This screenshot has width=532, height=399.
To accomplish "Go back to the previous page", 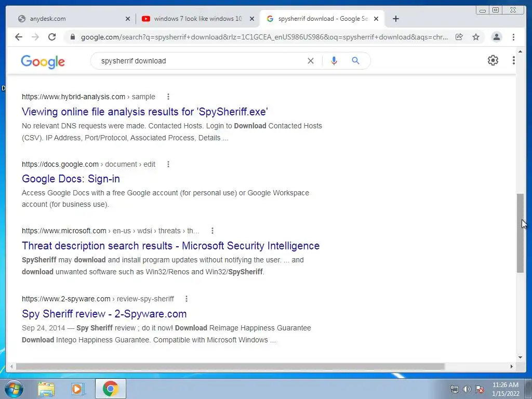I will point(19,37).
